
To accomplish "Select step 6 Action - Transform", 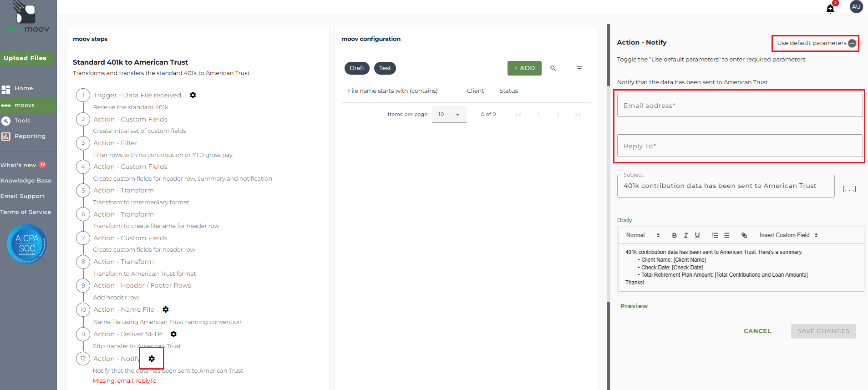I will click(x=123, y=214).
